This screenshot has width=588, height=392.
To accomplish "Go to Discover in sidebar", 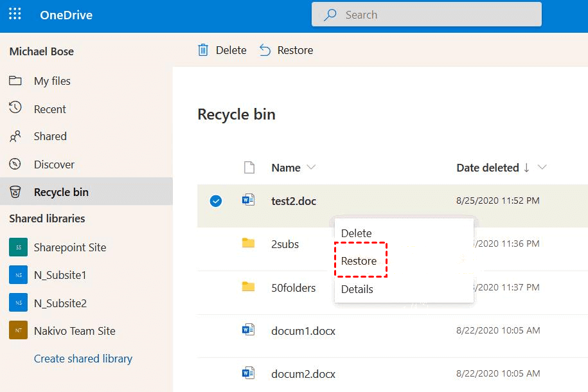I will pos(54,165).
